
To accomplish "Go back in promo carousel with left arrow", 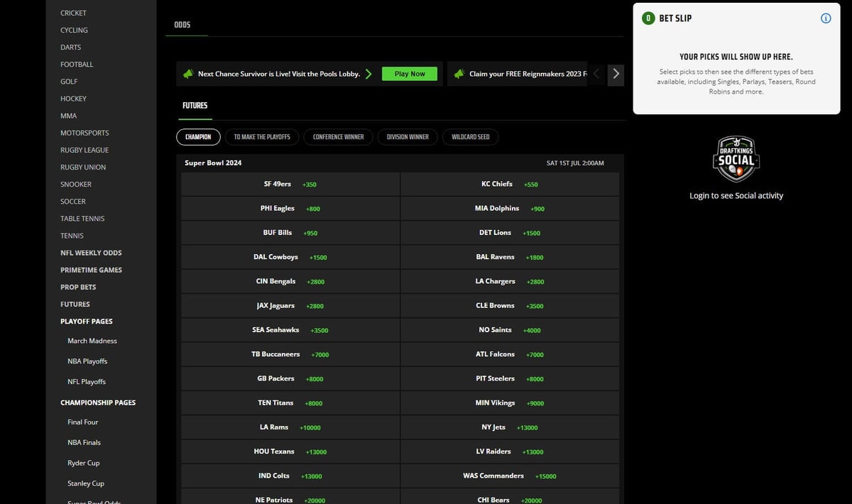I will pos(597,74).
